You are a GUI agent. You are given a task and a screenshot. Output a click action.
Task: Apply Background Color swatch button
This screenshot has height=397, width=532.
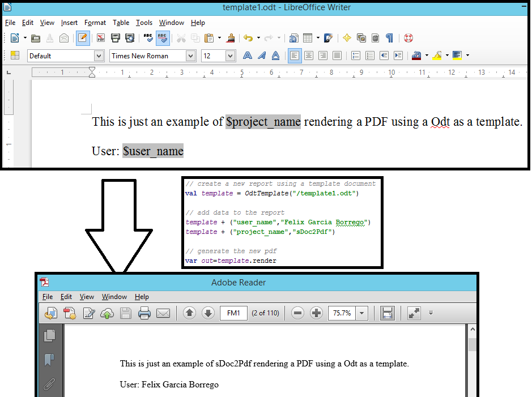tap(457, 56)
